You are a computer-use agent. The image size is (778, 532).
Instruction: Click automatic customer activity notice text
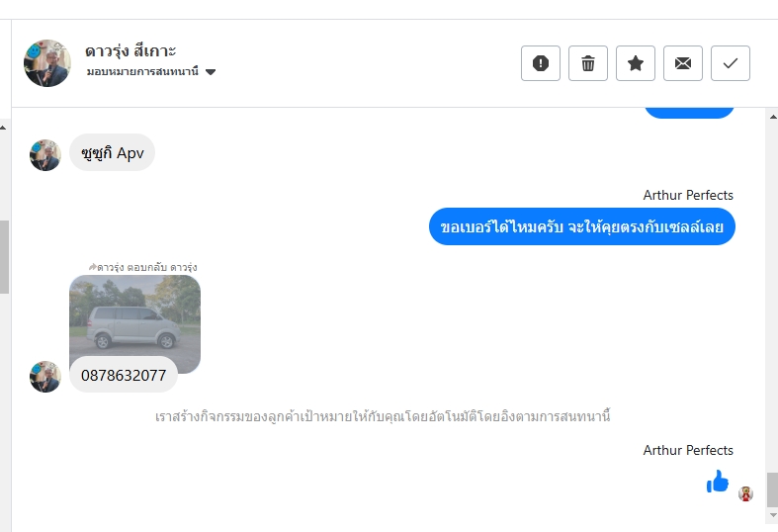tap(383, 416)
